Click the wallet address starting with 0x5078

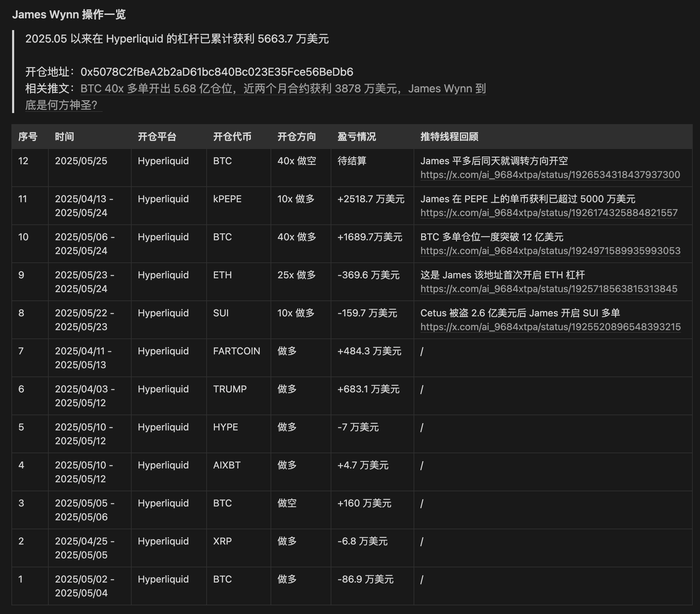click(x=217, y=72)
